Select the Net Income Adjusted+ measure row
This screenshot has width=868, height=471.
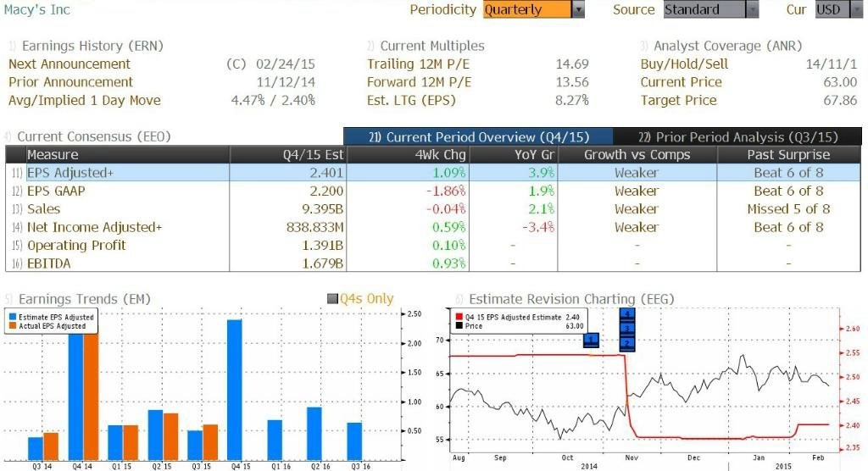coord(433,228)
